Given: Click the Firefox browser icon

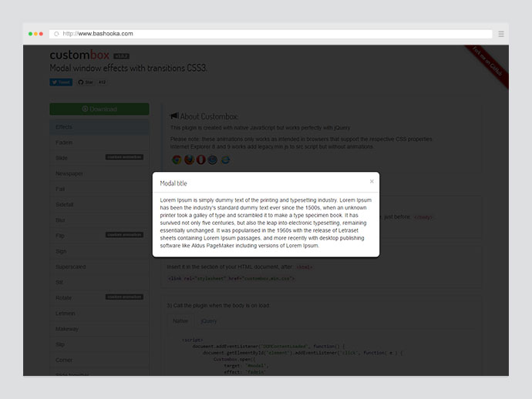Looking at the screenshot, I should 189,159.
